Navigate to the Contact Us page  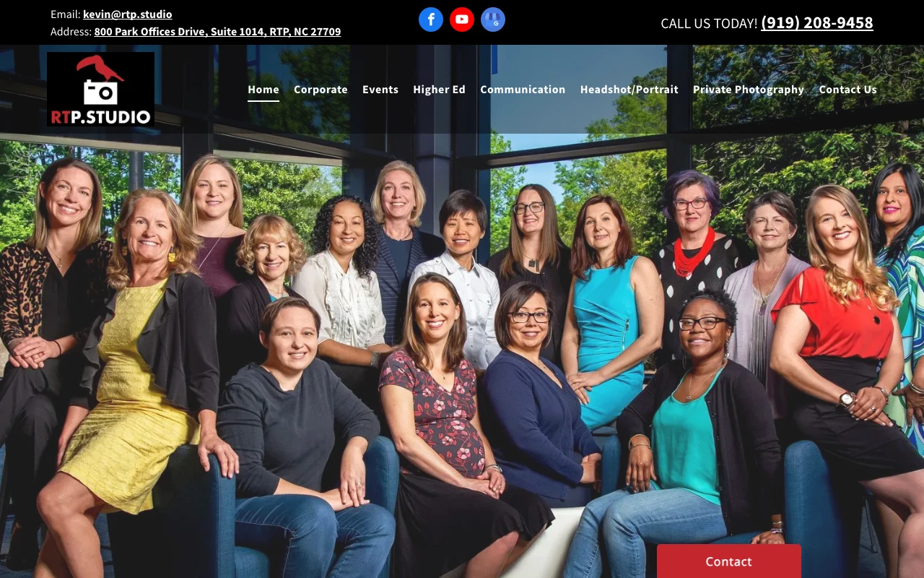(x=847, y=89)
